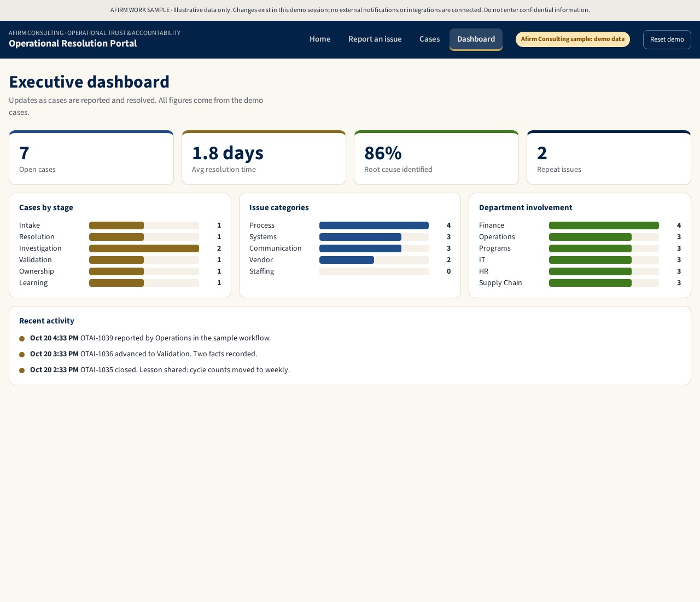Click the Department involvement heading
This screenshot has height=602, width=700.
[x=526, y=208]
